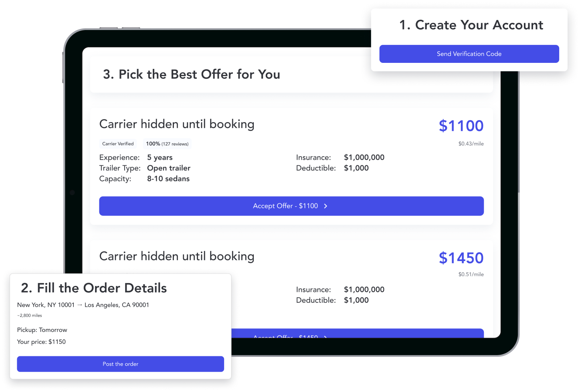
Task: Click the "1. Create Your Account" heading
Action: [471, 25]
